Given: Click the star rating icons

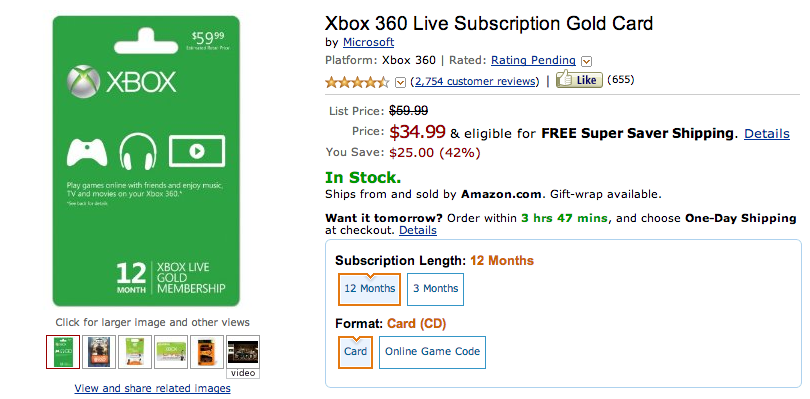Looking at the screenshot, I should point(357,82).
